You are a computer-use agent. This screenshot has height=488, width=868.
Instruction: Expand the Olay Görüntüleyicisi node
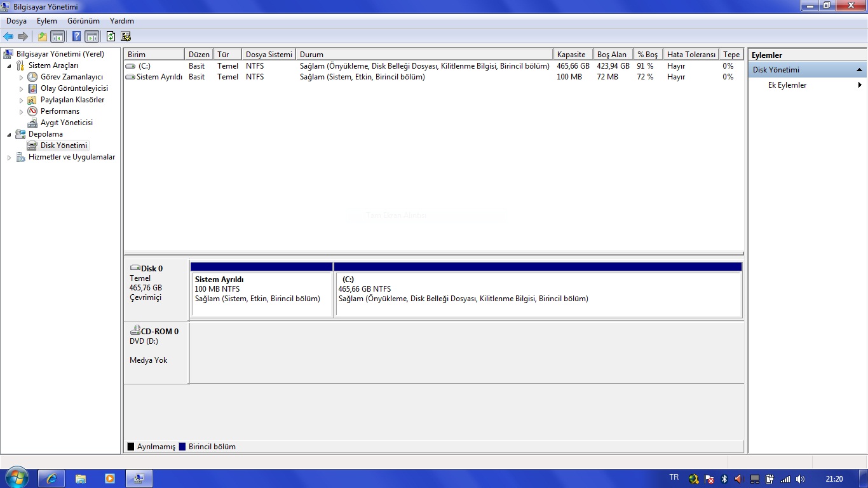[x=21, y=88]
